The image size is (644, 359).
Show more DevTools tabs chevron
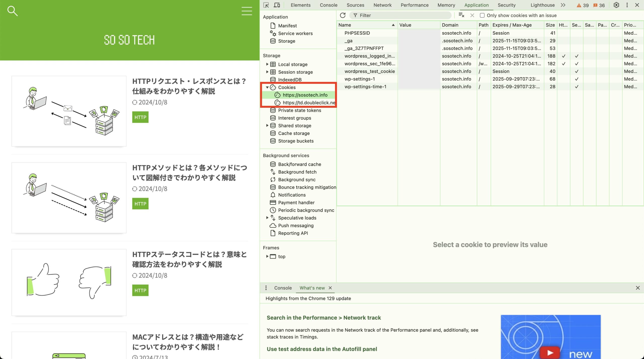pos(563,5)
